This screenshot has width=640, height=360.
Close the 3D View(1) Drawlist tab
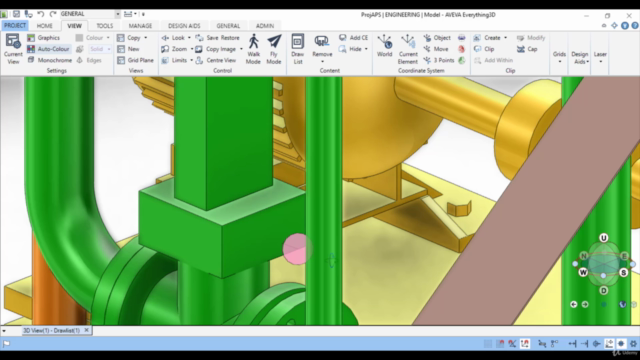(87, 330)
